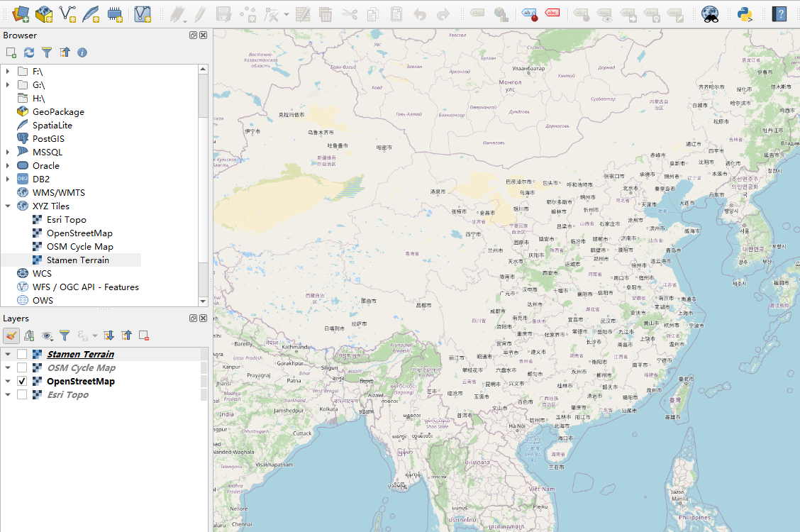Create a new GeoPackage layer
The width and height of the screenshot is (800, 532).
(44, 13)
